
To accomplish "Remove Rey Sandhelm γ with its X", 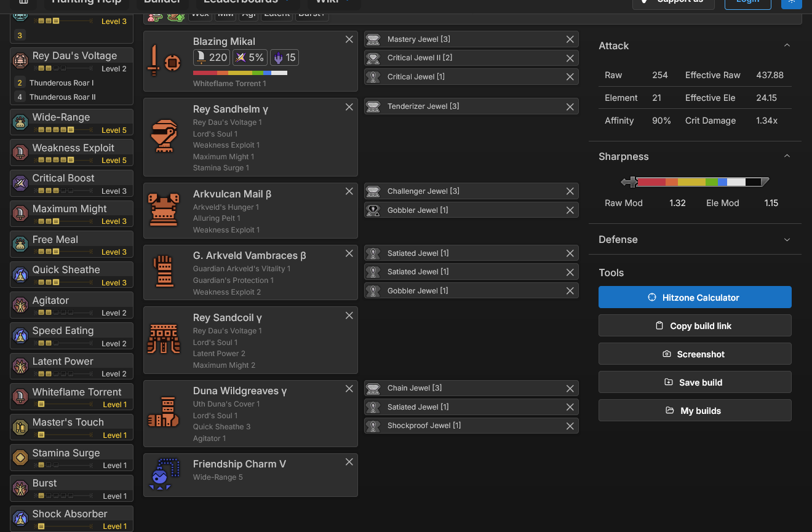I will [349, 107].
